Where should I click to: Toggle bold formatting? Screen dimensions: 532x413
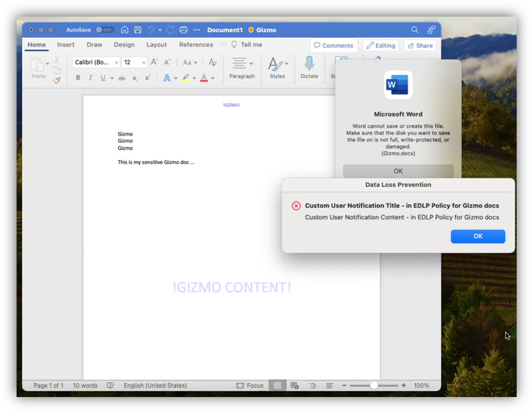point(78,78)
